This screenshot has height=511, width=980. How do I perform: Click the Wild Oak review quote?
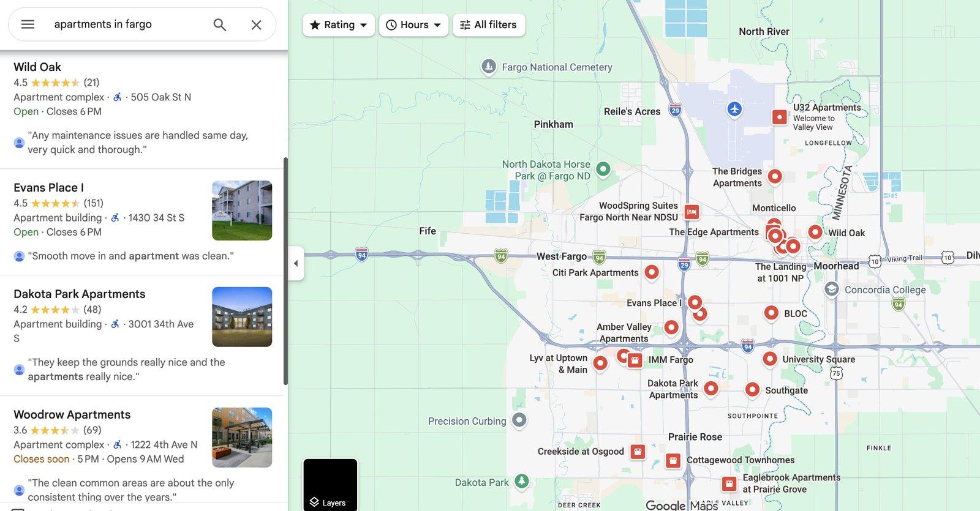[138, 143]
